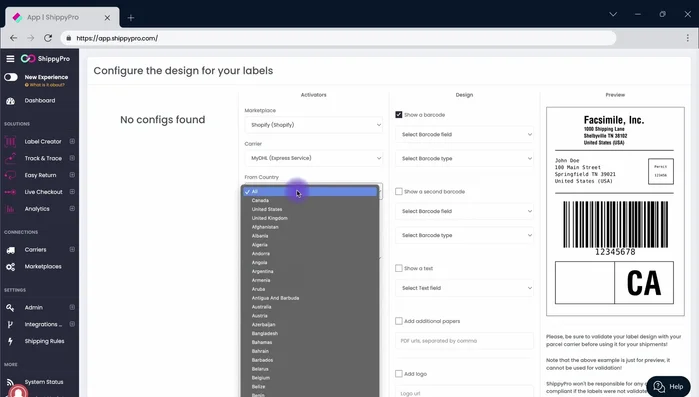Click the Label Creator icon
The height and width of the screenshot is (397, 699).
tap(10, 142)
